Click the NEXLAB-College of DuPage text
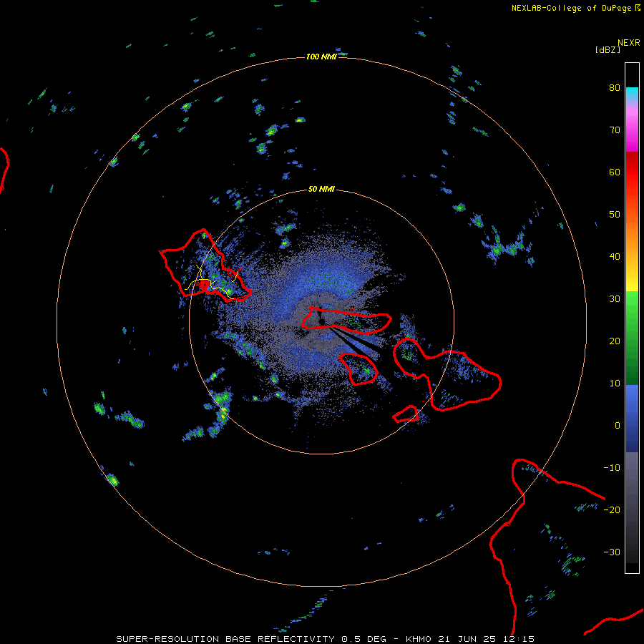Image resolution: width=644 pixels, height=644 pixels. (x=572, y=8)
